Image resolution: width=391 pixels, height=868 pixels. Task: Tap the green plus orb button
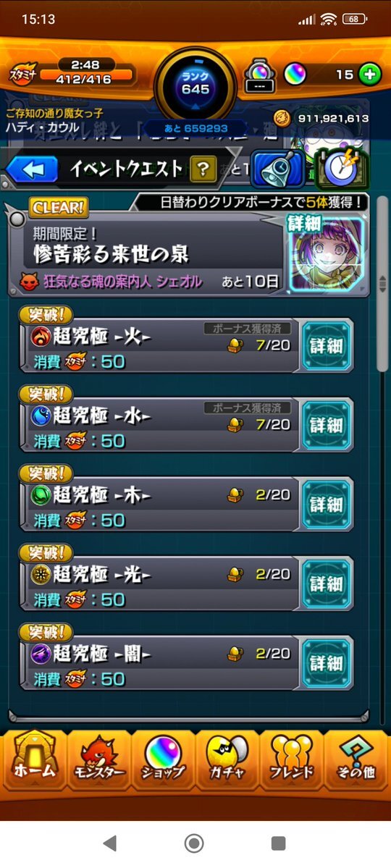[369, 74]
